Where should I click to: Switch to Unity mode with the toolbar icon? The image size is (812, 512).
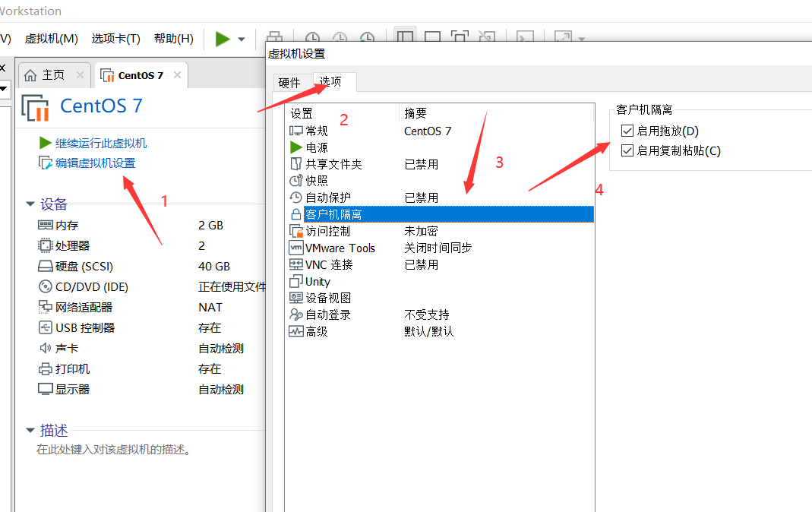487,36
